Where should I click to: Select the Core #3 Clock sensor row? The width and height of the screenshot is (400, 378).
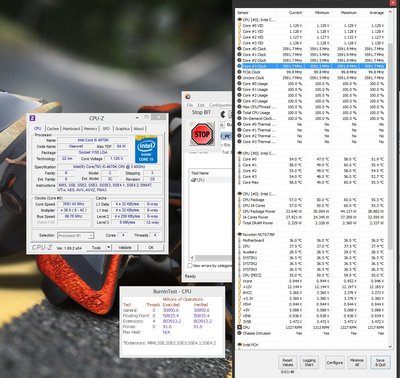click(x=312, y=66)
